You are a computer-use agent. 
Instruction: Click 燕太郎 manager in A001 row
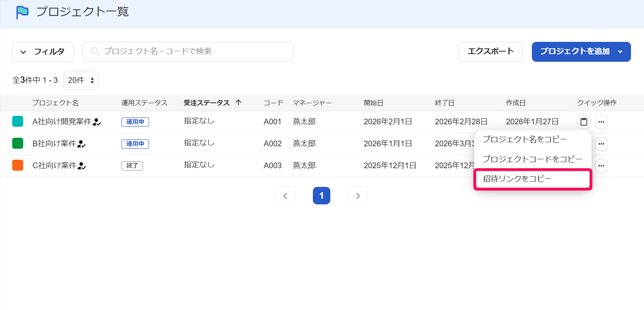pos(304,122)
